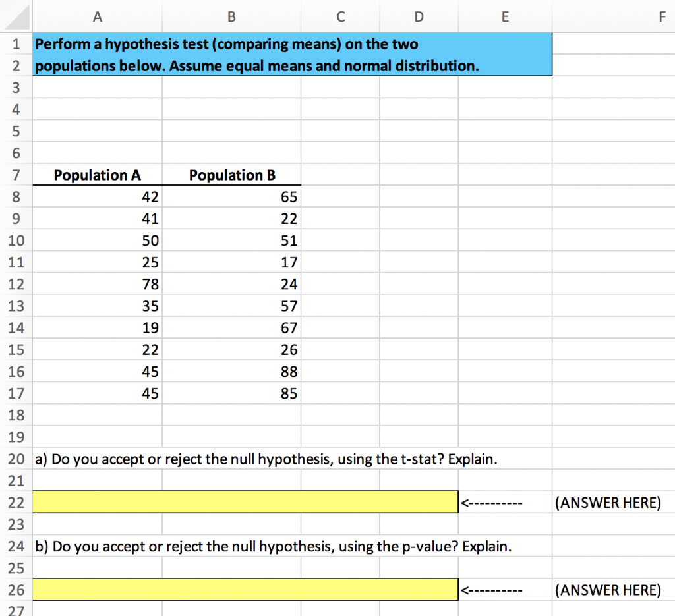
Task: Select row 20 header
Action: 16,459
